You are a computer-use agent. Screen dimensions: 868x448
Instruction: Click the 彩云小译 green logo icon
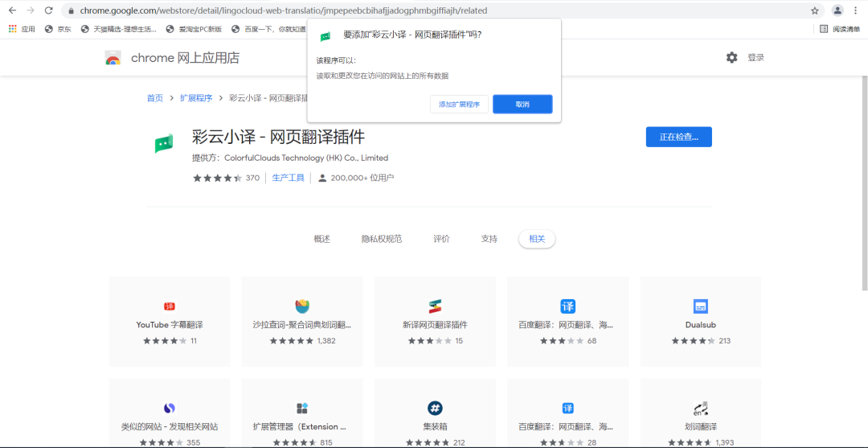coord(164,144)
